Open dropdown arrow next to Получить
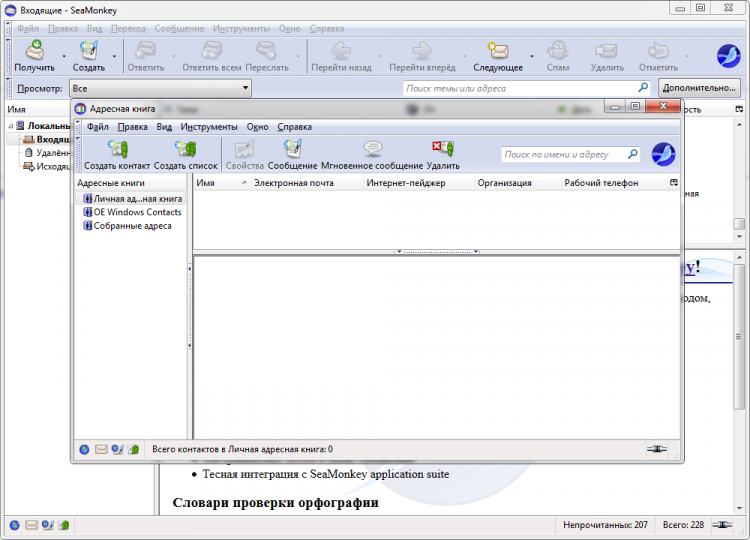Viewport: 750px width, 540px height. pyautogui.click(x=64, y=56)
